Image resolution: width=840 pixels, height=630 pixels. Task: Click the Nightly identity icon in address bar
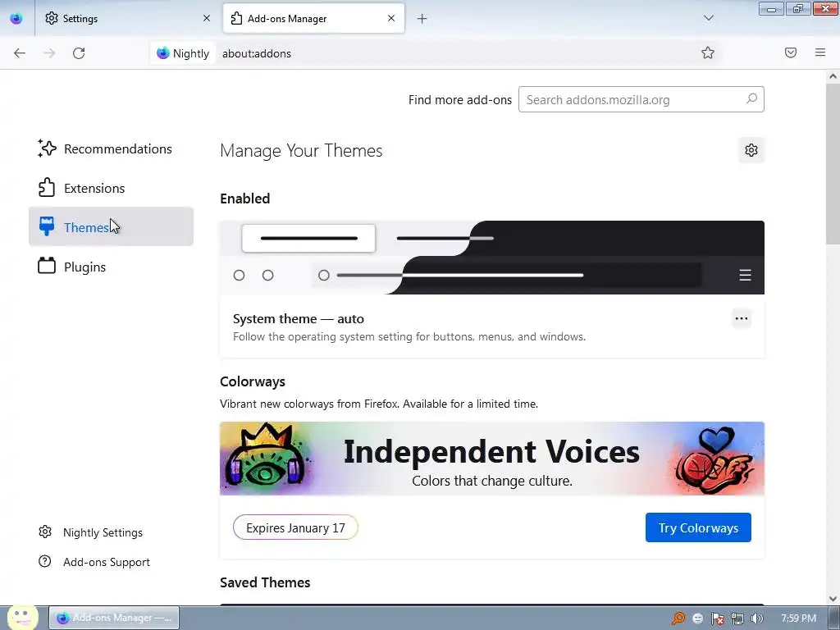click(x=183, y=53)
